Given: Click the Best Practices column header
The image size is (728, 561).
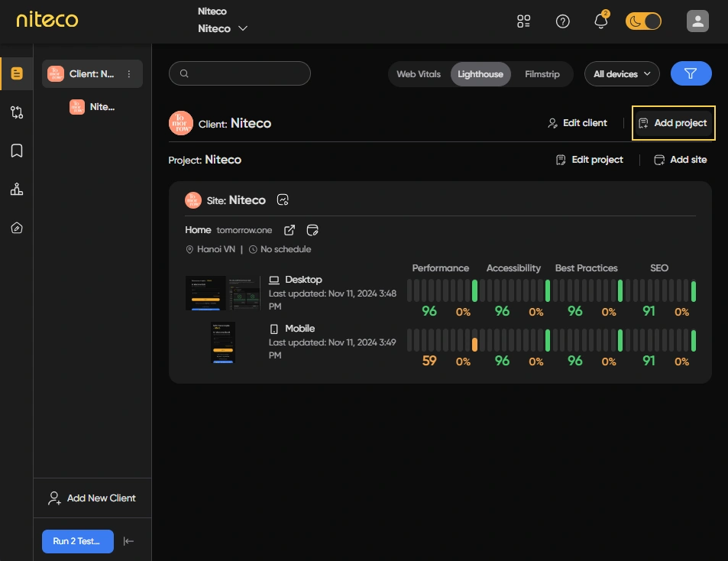Looking at the screenshot, I should coord(587,268).
